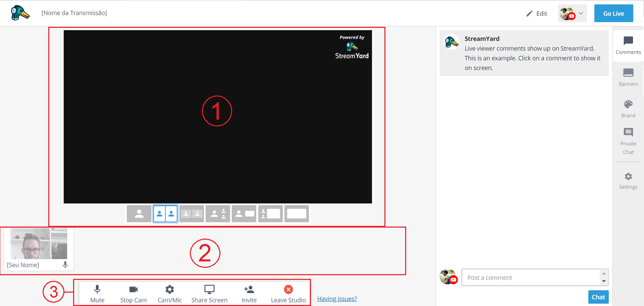
Task: Open Cam/Mic settings
Action: (169, 294)
